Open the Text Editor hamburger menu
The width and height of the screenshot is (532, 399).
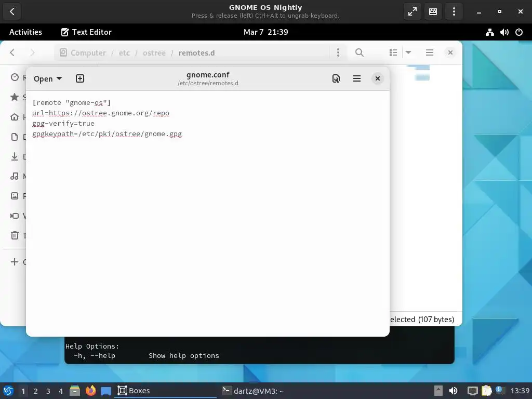356,79
